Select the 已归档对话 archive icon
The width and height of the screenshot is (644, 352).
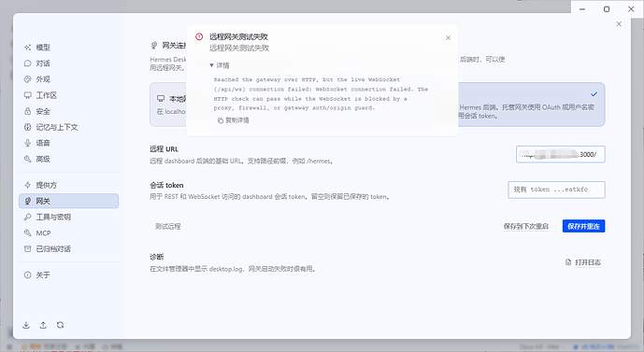tap(27, 249)
